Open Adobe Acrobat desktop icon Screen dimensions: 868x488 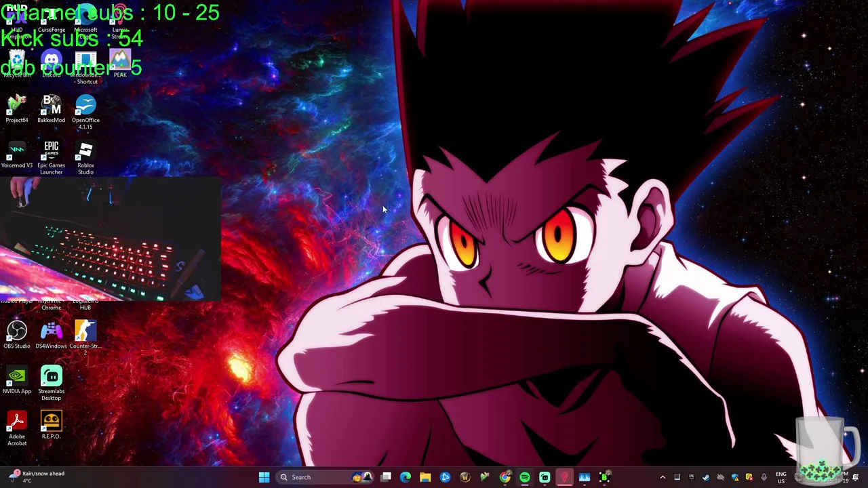pyautogui.click(x=17, y=428)
